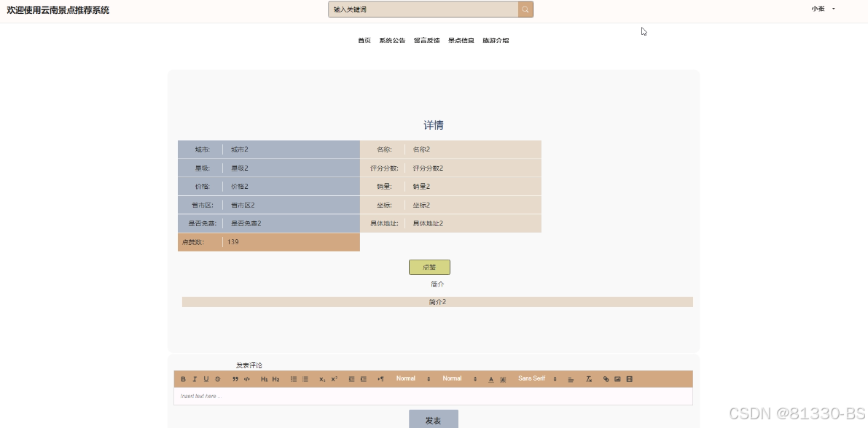
Task: Apply superscript formatting
Action: pyautogui.click(x=334, y=379)
